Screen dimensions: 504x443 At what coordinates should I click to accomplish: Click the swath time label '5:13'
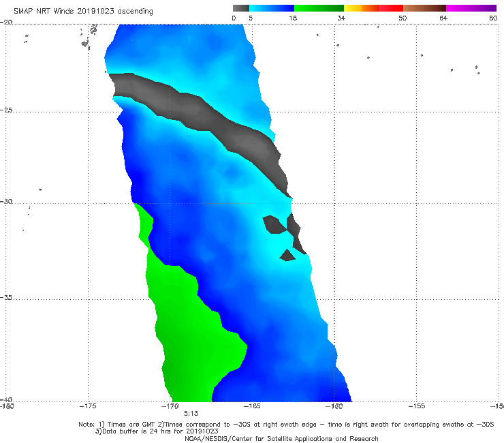(191, 414)
